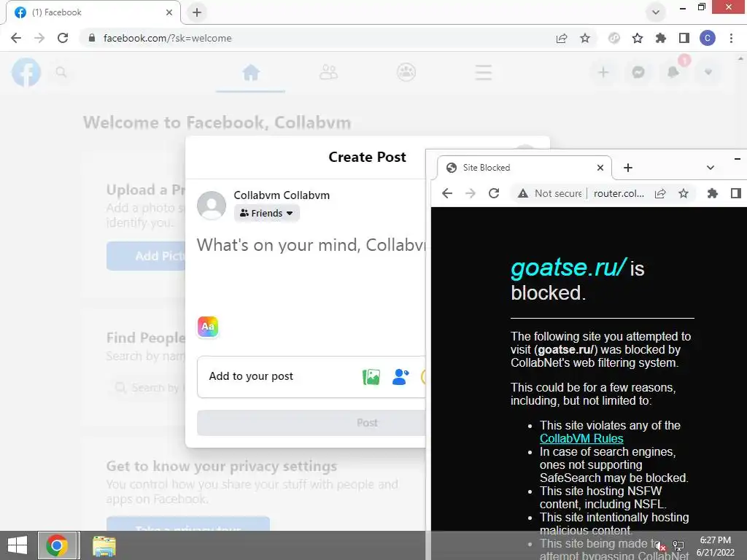Image resolution: width=747 pixels, height=560 pixels.
Task: Share icon in the Site Blocked window
Action: coord(660,193)
